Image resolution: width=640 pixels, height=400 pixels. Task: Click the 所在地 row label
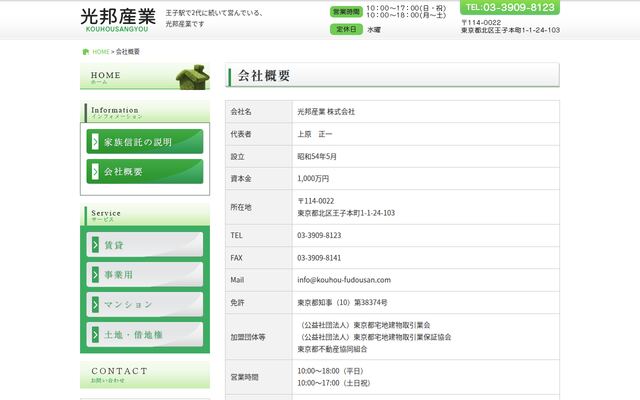pos(241,207)
